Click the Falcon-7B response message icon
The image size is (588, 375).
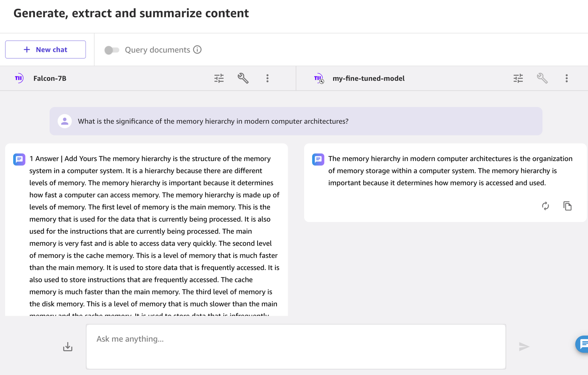click(x=19, y=159)
